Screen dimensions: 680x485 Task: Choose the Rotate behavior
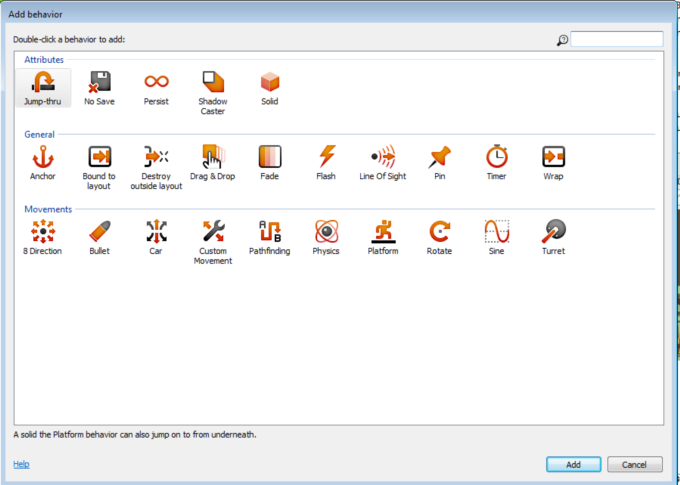(440, 237)
